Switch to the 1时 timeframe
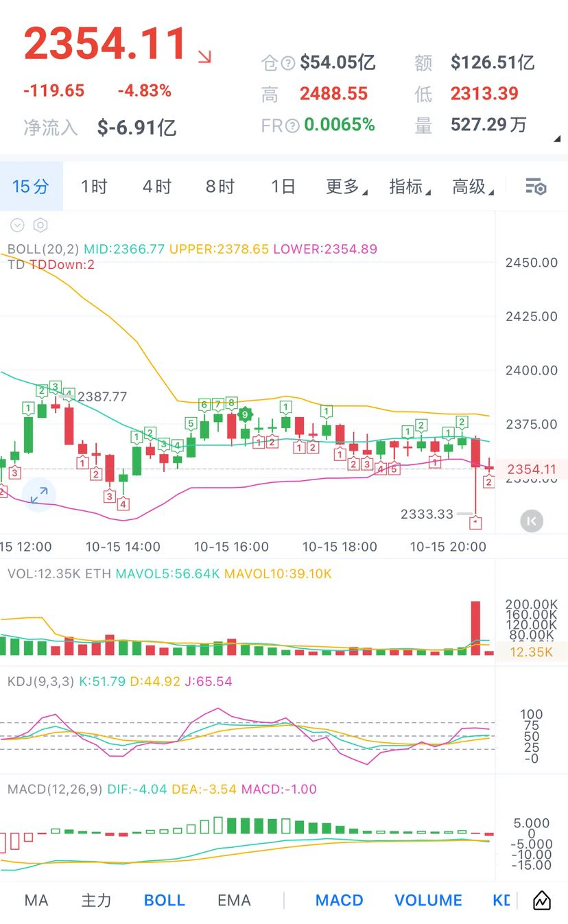 pos(94,187)
